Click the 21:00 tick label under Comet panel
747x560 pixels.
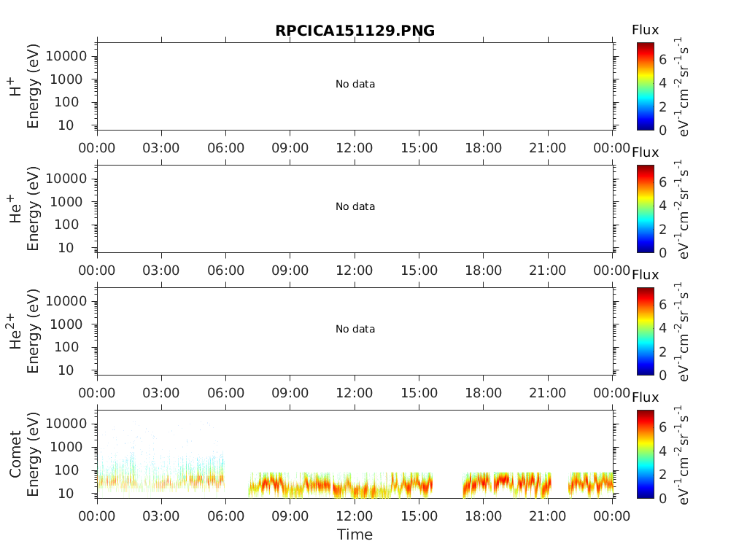click(x=547, y=516)
